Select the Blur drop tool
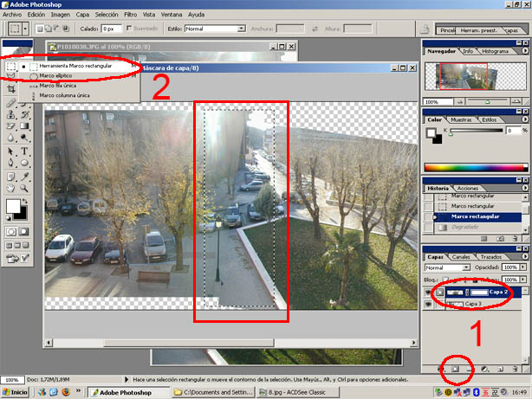The width and height of the screenshot is (532, 399). click(11, 138)
